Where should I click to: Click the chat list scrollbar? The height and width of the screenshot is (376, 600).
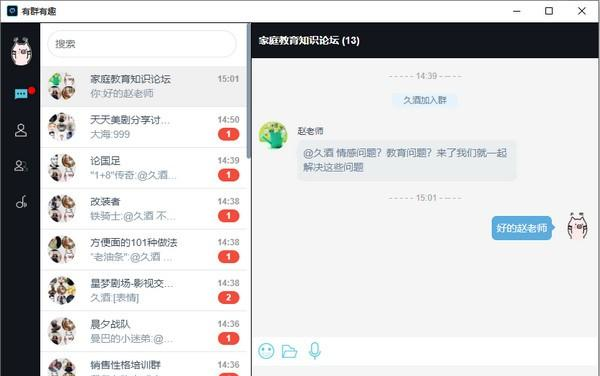pos(249,91)
